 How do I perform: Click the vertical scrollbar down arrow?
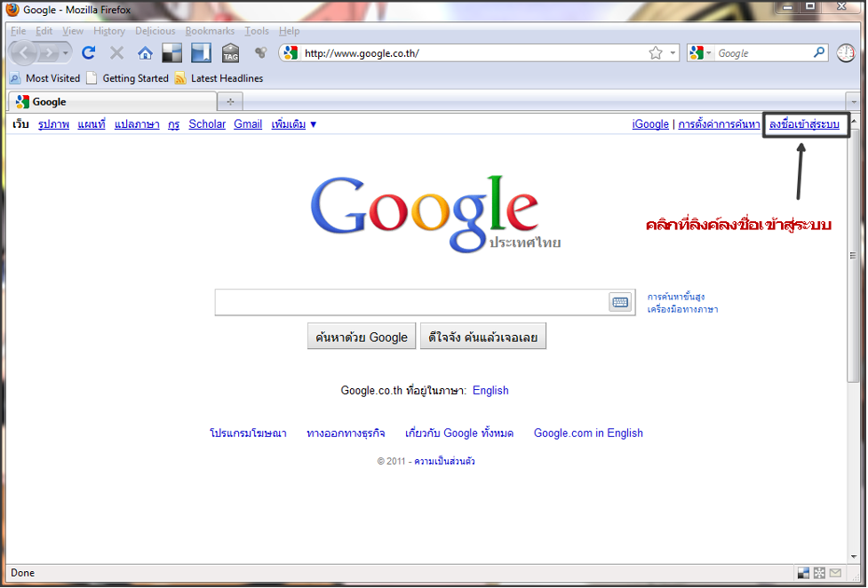tap(854, 558)
